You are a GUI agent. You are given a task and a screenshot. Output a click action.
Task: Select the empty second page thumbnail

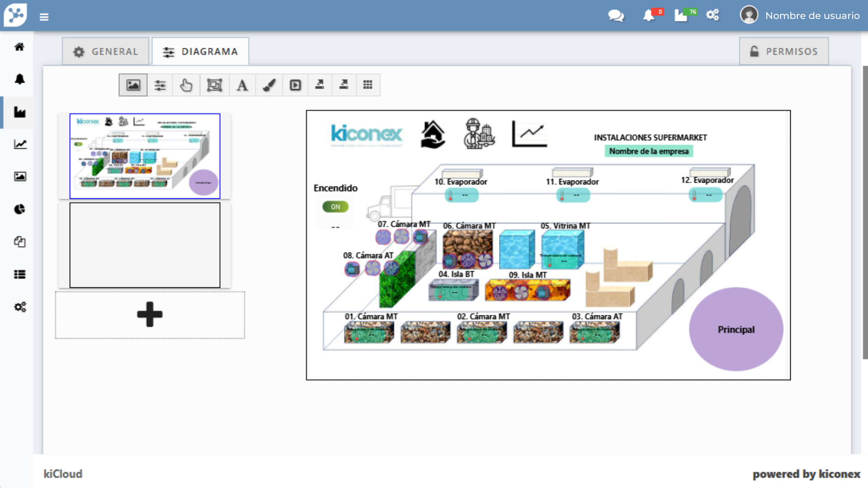[145, 245]
